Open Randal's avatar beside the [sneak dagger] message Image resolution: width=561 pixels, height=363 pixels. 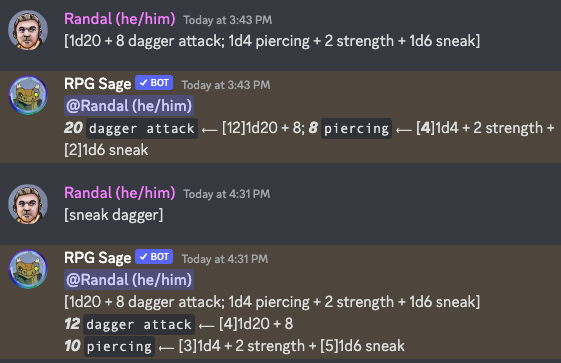pos(28,204)
